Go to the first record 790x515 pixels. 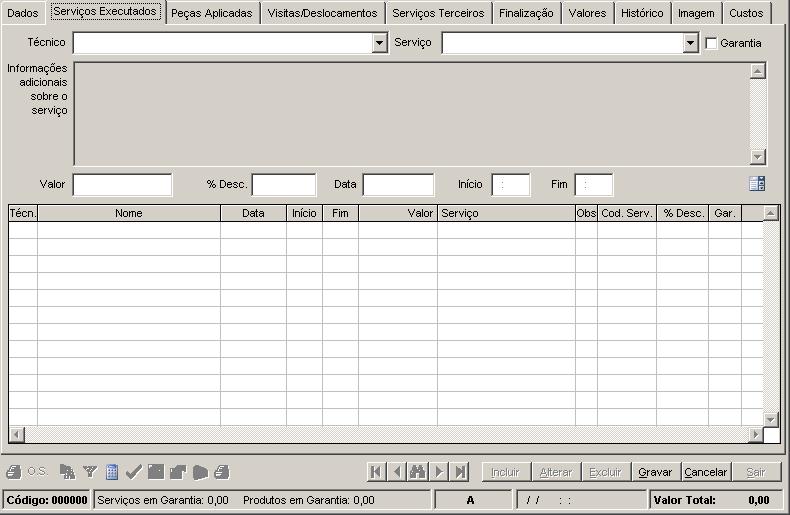coord(376,472)
